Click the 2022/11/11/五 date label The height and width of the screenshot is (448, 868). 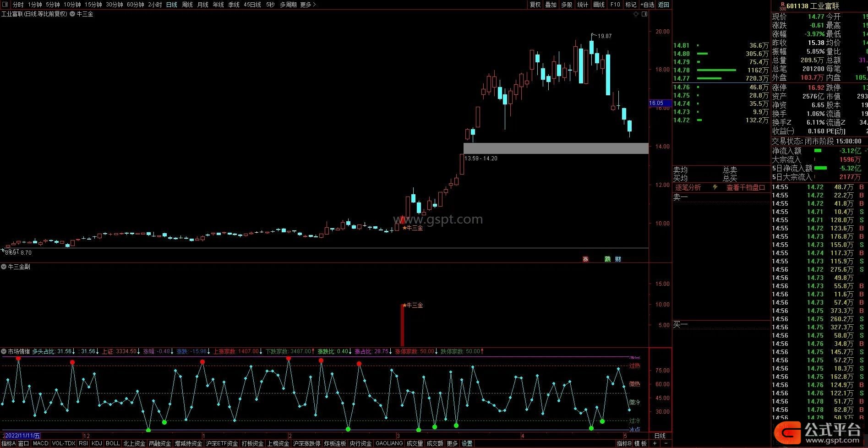click(22, 436)
